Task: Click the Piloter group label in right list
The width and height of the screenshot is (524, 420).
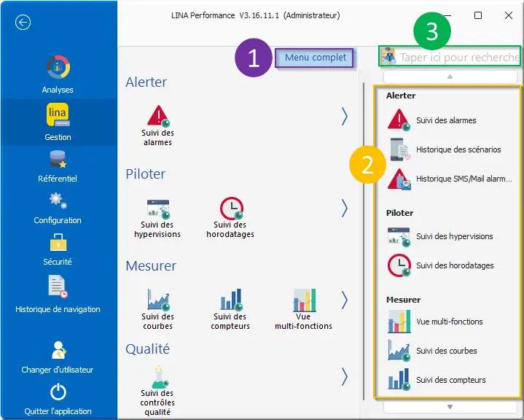Action: 399,213
